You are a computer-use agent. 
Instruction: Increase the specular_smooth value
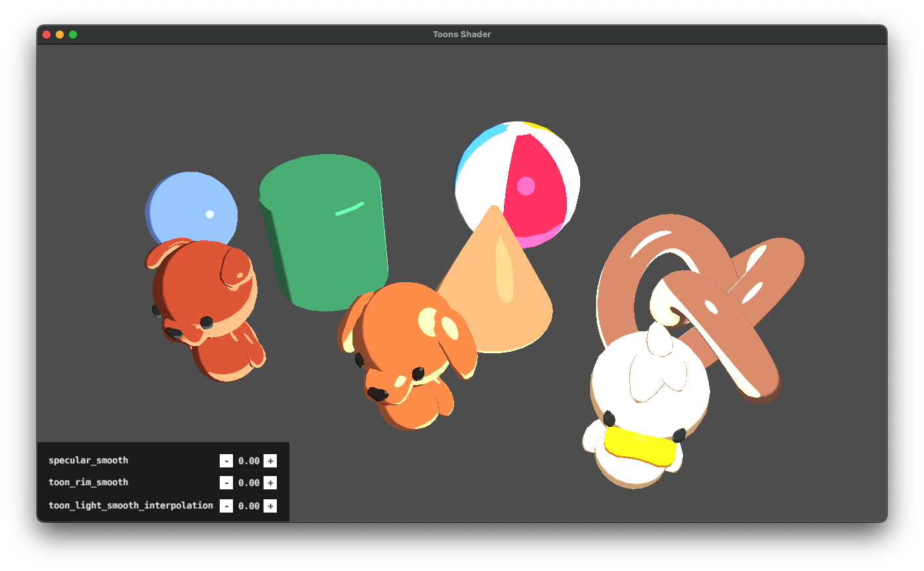[271, 460]
